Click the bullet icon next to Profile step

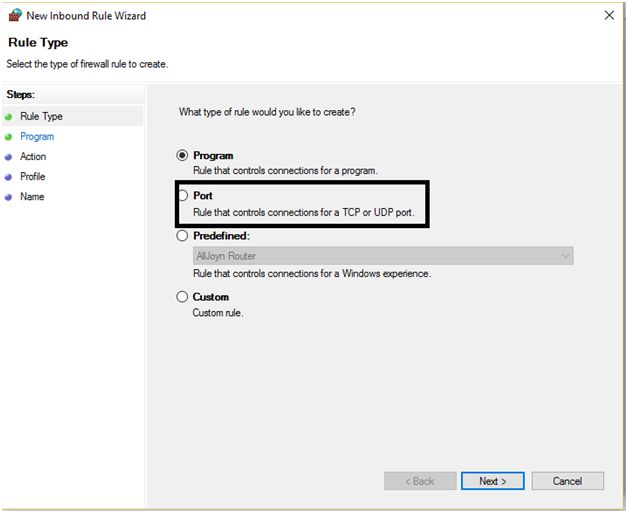[x=9, y=177]
